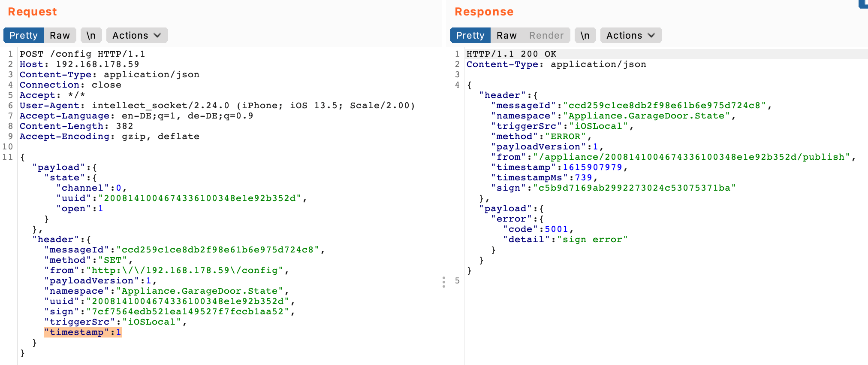This screenshot has height=365, width=868.
Task: Click the "payload" key in the request body
Action: pyautogui.click(x=58, y=167)
